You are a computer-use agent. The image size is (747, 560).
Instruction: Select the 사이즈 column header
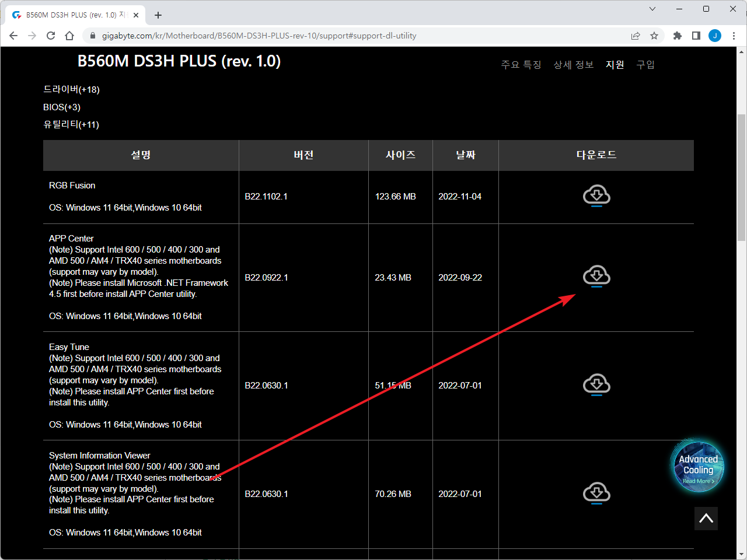[400, 155]
